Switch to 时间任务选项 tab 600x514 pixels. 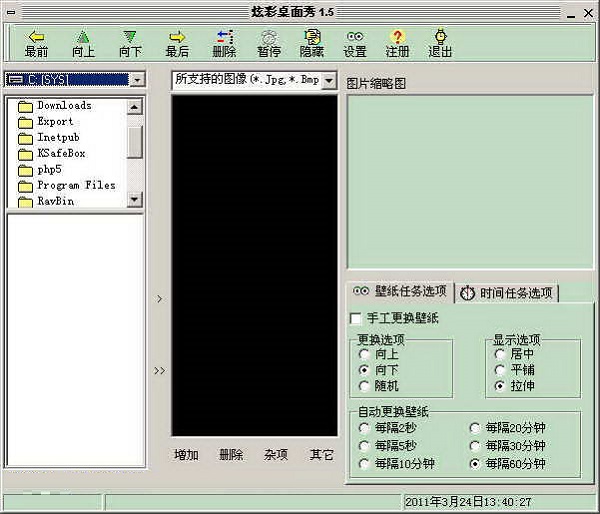[x=507, y=293]
